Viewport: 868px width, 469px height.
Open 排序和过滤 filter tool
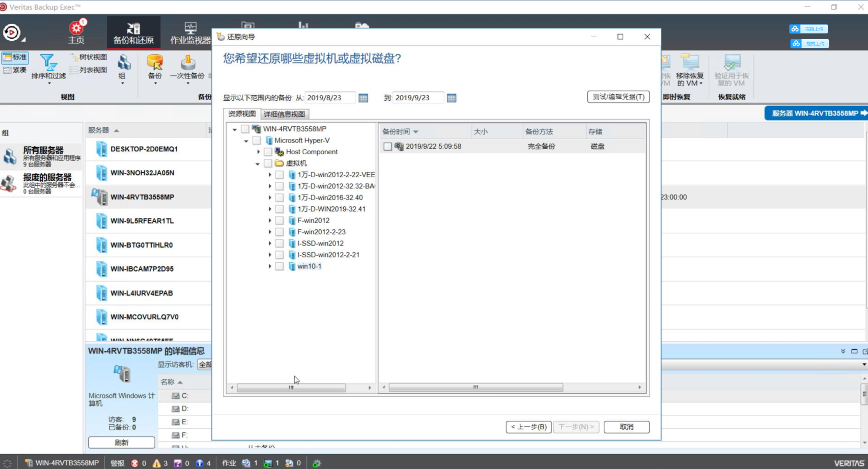48,68
